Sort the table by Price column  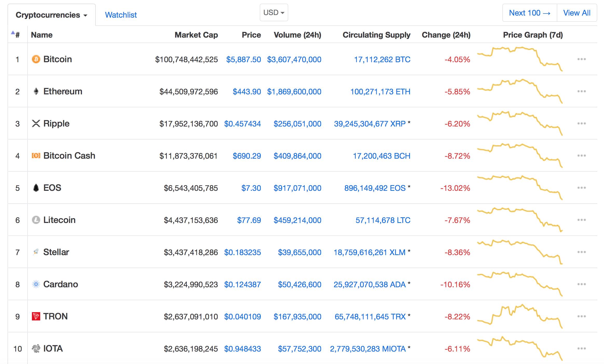click(x=251, y=35)
